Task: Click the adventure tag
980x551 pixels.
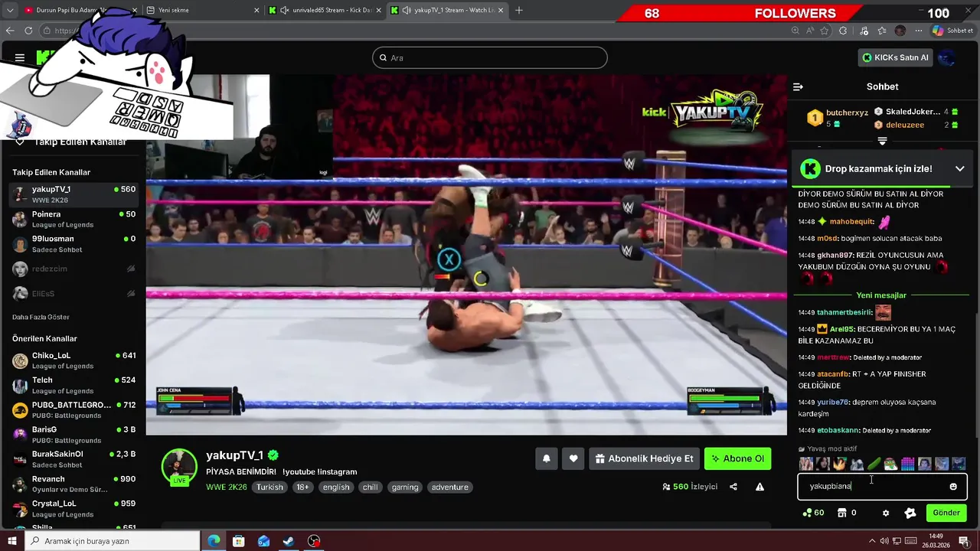Action: (x=450, y=487)
